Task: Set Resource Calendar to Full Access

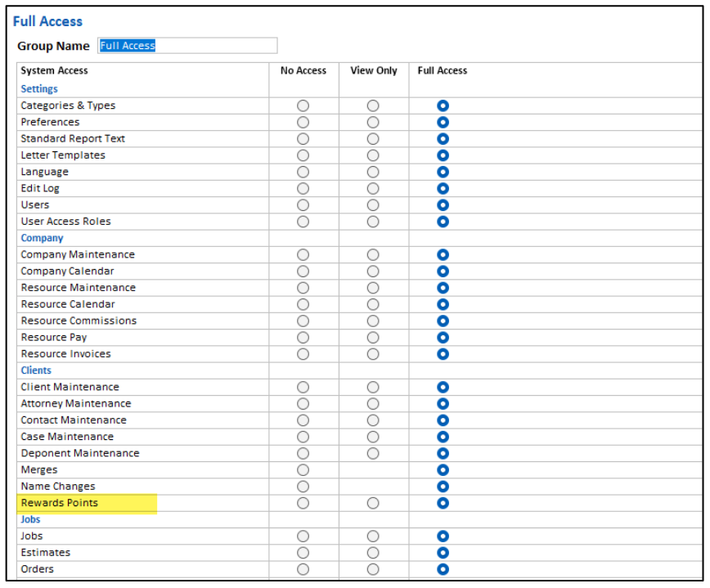Action: (x=443, y=305)
